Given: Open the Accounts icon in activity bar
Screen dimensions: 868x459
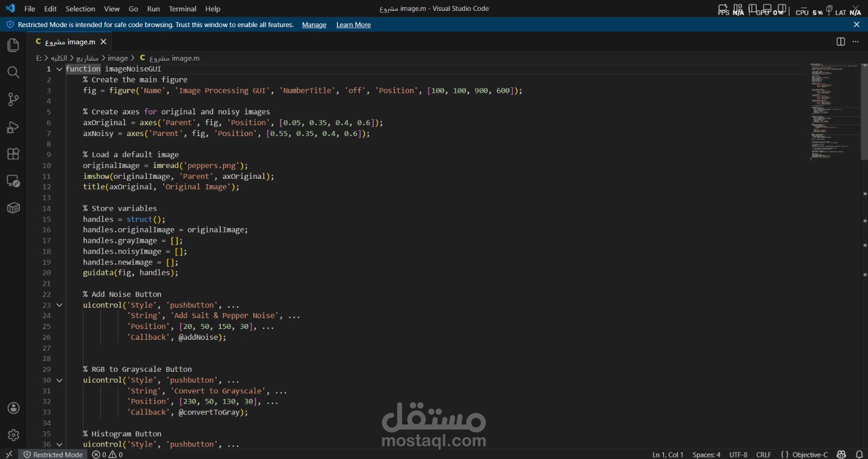Looking at the screenshot, I should tap(14, 408).
